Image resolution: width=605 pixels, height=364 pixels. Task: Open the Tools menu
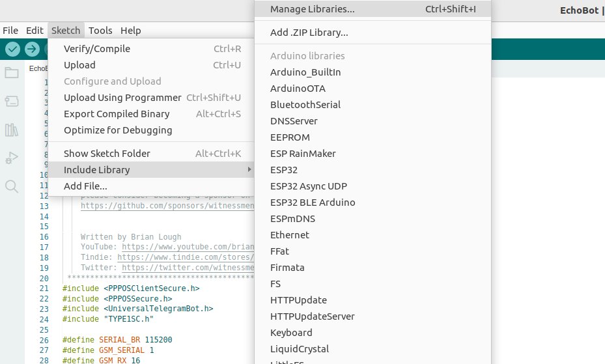(x=100, y=31)
